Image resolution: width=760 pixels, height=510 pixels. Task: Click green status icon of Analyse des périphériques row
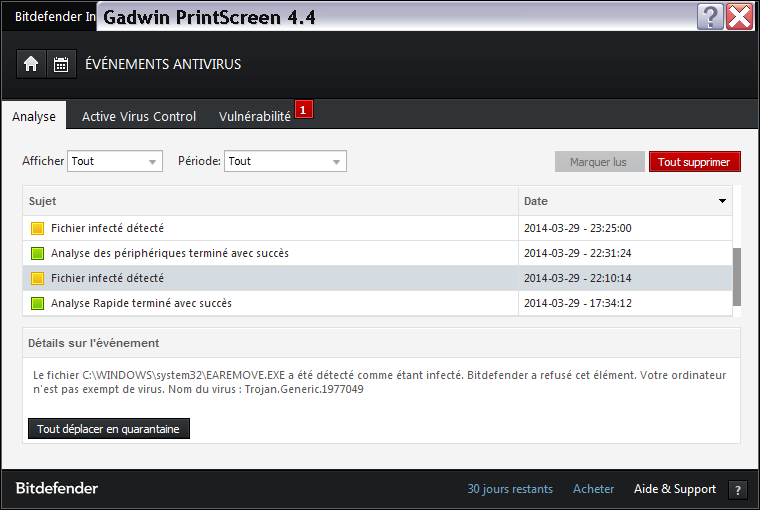click(37, 253)
